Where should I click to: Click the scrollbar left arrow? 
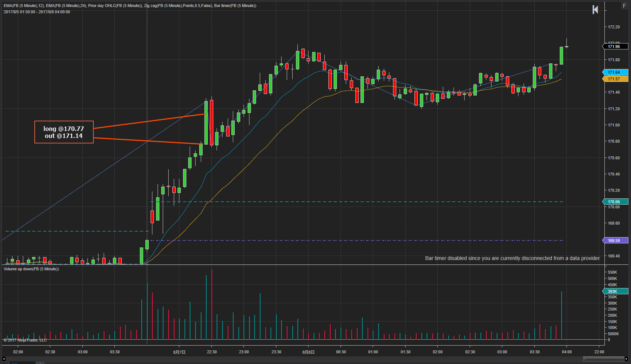pos(4,359)
